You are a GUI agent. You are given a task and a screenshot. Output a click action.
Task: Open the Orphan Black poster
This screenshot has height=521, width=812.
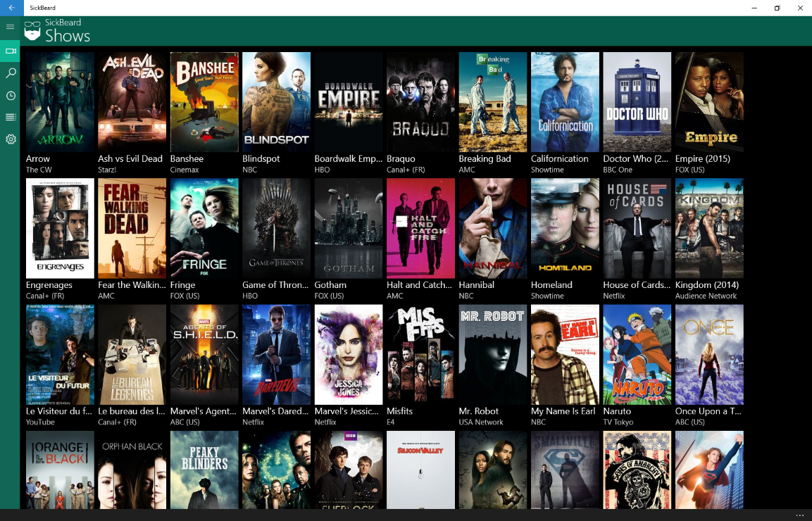[132, 470]
